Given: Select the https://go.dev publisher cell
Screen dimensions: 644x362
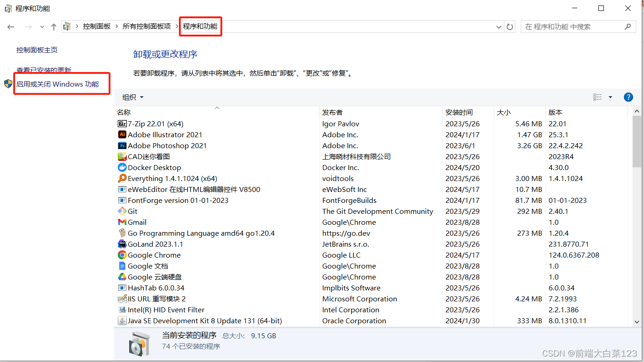Looking at the screenshot, I should (345, 233).
